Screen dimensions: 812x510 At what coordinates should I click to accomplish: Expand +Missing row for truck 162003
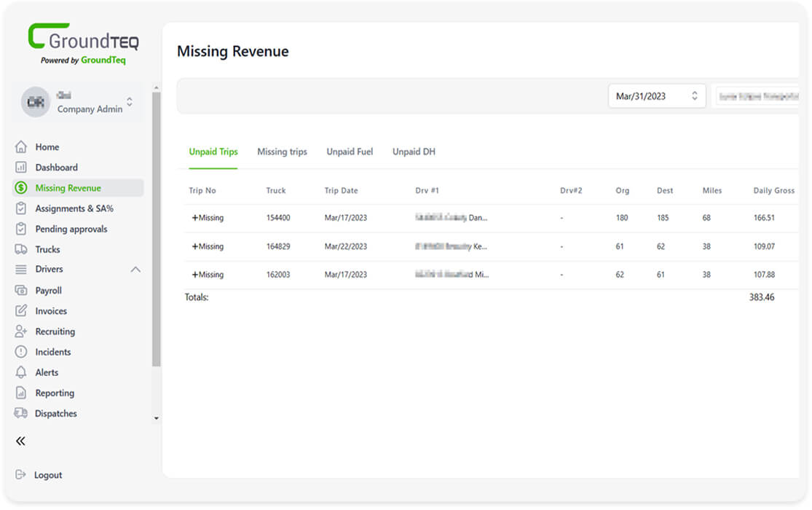[x=208, y=275]
